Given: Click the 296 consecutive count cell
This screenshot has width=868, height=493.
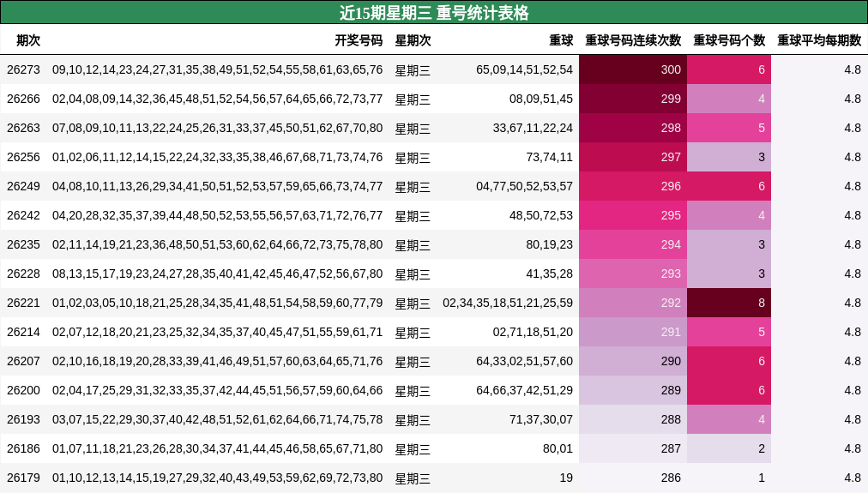Looking at the screenshot, I should pyautogui.click(x=633, y=186).
